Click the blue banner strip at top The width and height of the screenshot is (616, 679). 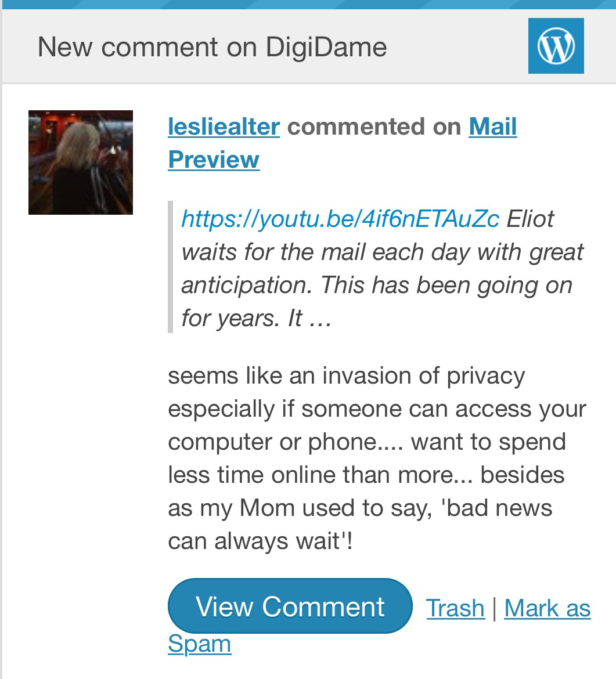pos(308,4)
